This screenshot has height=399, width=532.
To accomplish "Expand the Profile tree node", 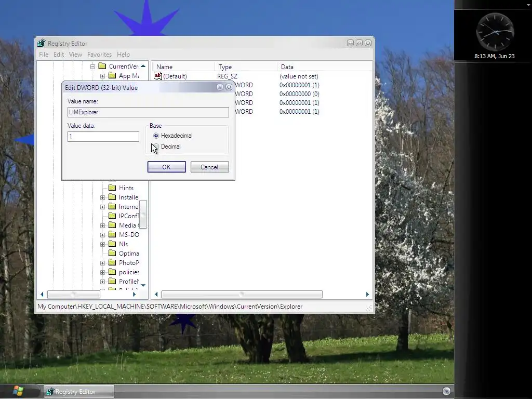I will coord(102,282).
